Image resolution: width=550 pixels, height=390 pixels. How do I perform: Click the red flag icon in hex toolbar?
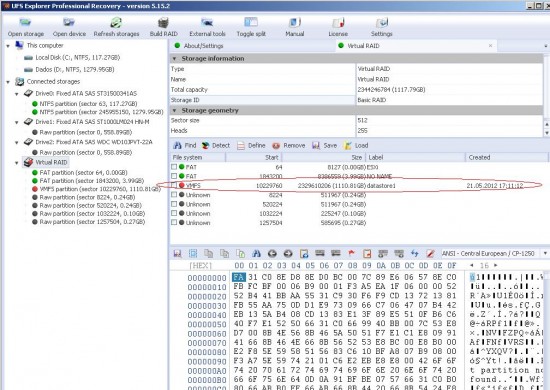tap(351, 253)
